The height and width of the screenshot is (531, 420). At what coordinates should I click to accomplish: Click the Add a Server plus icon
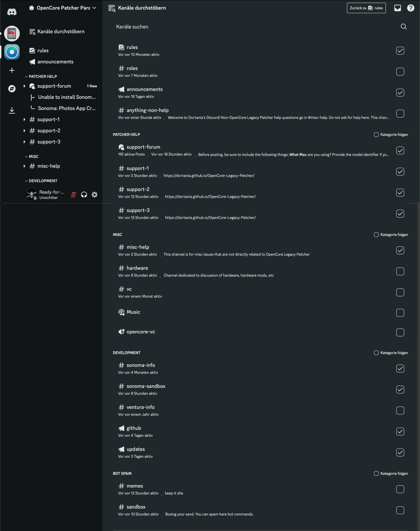pos(12,70)
